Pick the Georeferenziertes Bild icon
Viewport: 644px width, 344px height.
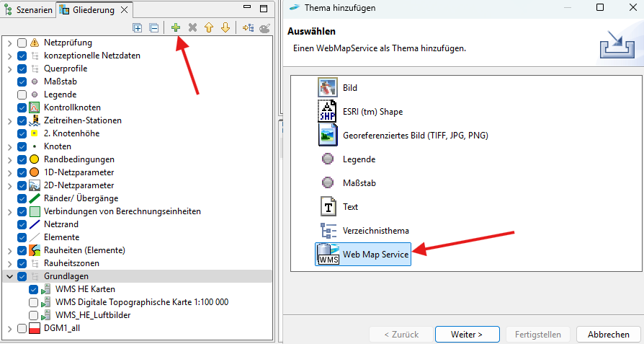coord(328,136)
